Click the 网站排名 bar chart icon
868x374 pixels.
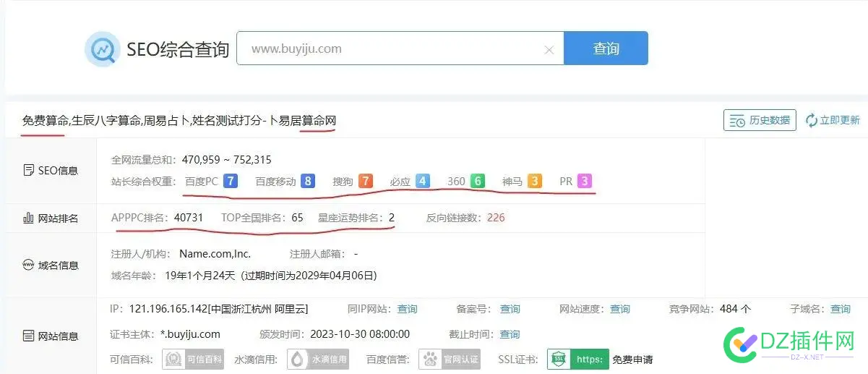(28, 218)
